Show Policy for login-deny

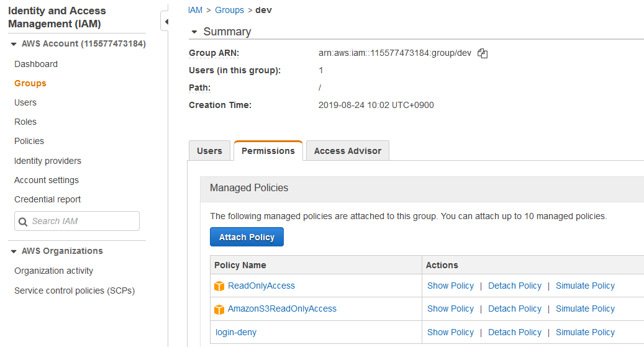(451, 332)
